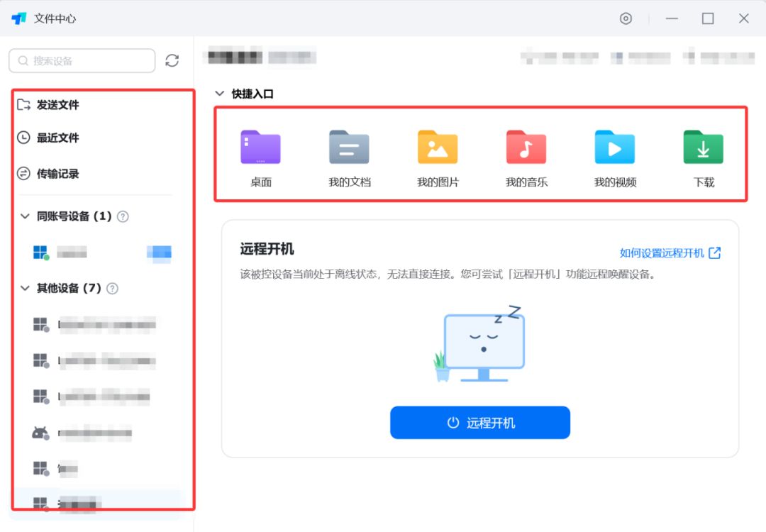Open settings gear in title bar
This screenshot has height=532, width=766.
pos(626,18)
